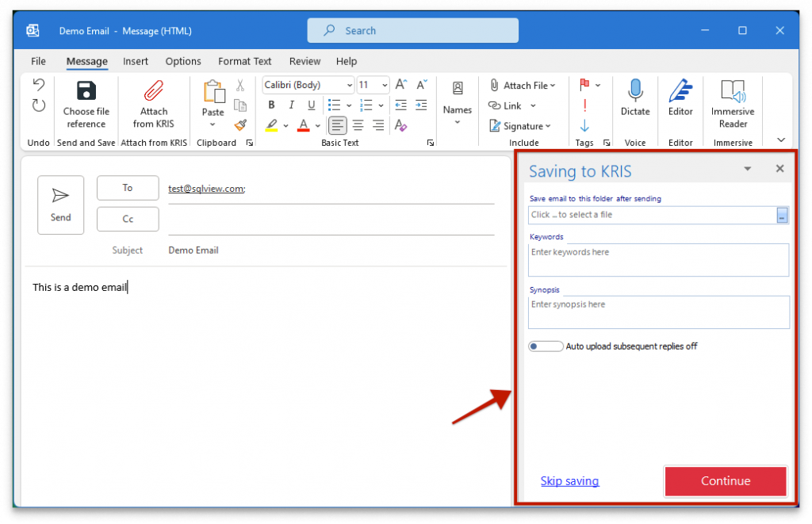Click the Skip saving link
The height and width of the screenshot is (524, 812).
click(x=569, y=481)
